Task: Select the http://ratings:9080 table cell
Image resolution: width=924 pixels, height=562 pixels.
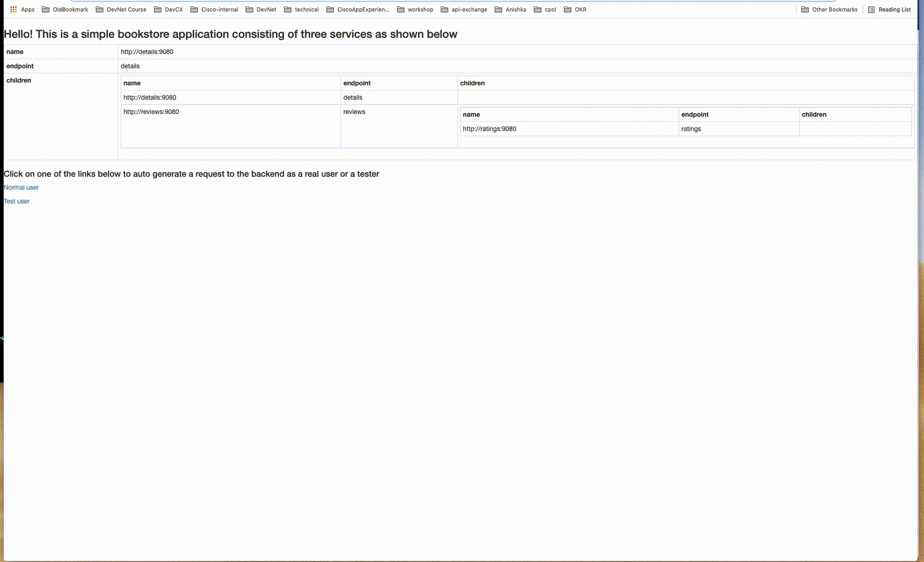Action: pyautogui.click(x=489, y=129)
